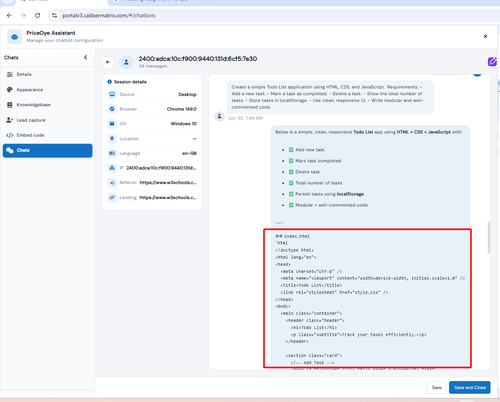Click the truncated IP address value
Viewport: 500px width, 402px height.
[x=161, y=168]
